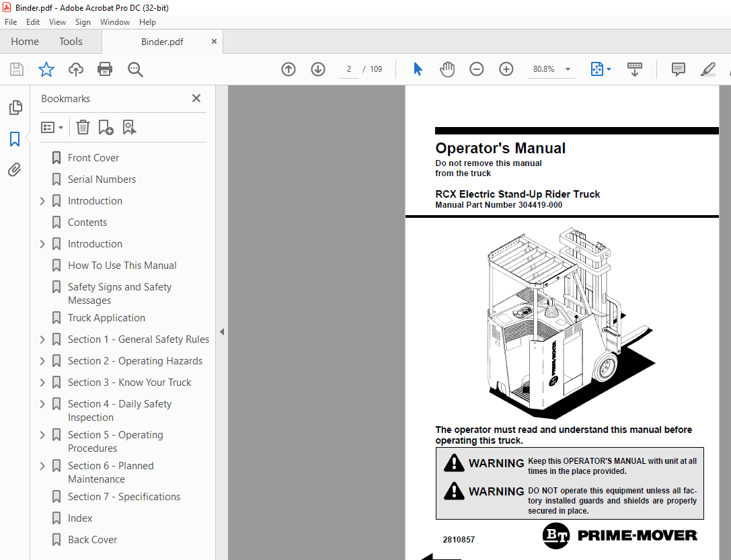Click the cloud upload icon
The image size is (731, 560).
click(x=76, y=69)
